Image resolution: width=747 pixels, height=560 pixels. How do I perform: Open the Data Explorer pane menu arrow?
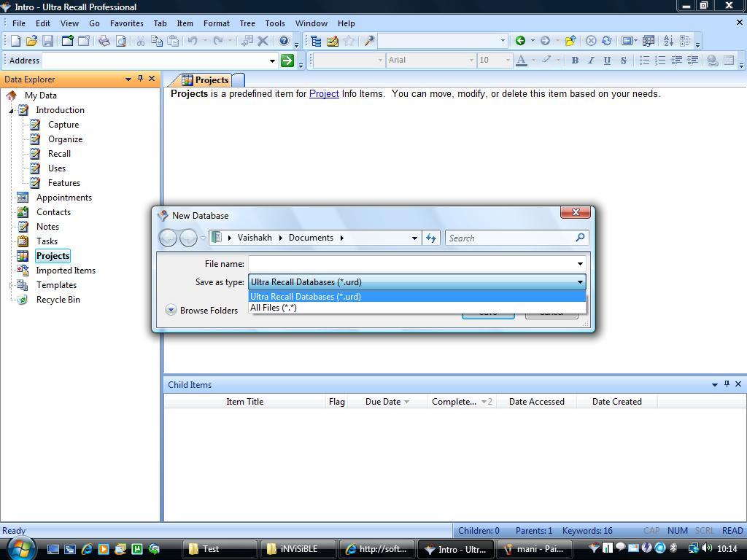coord(128,79)
